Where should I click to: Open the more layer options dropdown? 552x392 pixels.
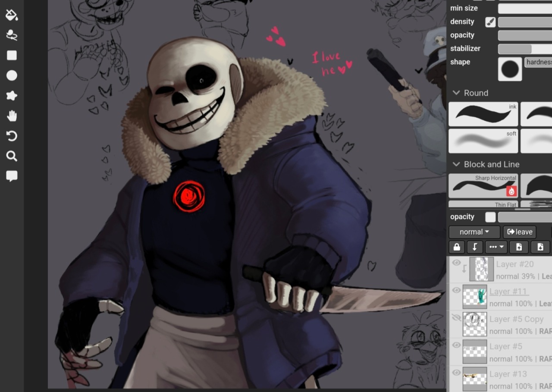(x=496, y=247)
